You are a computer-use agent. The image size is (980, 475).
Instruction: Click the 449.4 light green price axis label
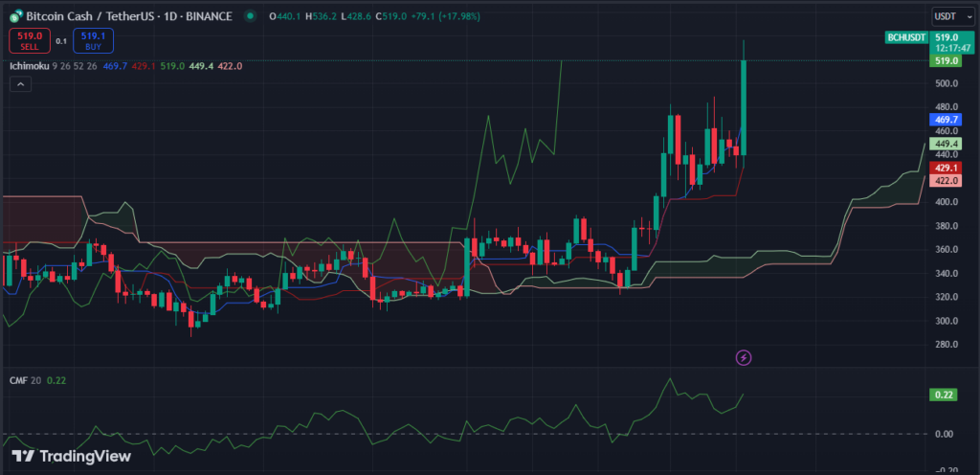(x=947, y=143)
